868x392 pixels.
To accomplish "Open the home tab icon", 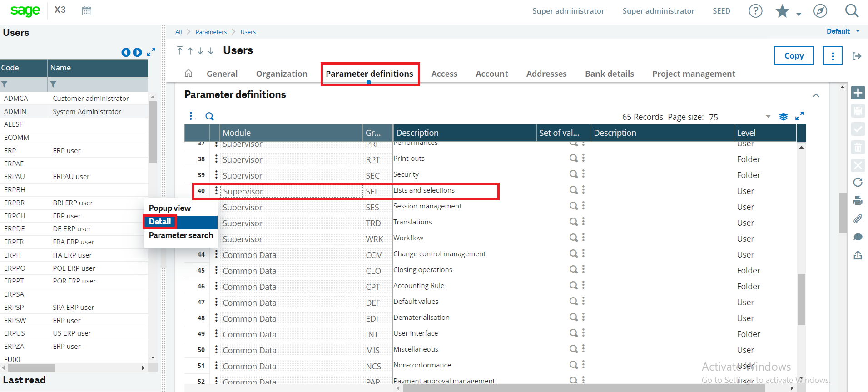I will [188, 73].
